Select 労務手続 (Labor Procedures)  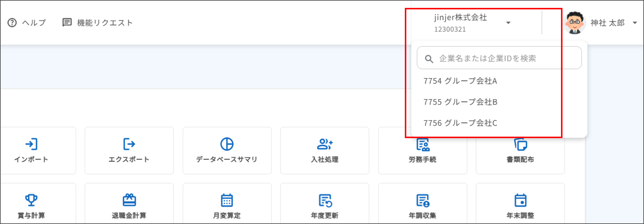(423, 150)
